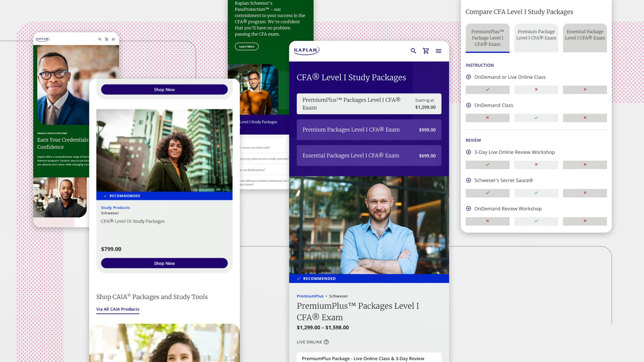The width and height of the screenshot is (644, 362).
Task: Click Compare CFA Level I Study Packages heading
Action: (519, 12)
